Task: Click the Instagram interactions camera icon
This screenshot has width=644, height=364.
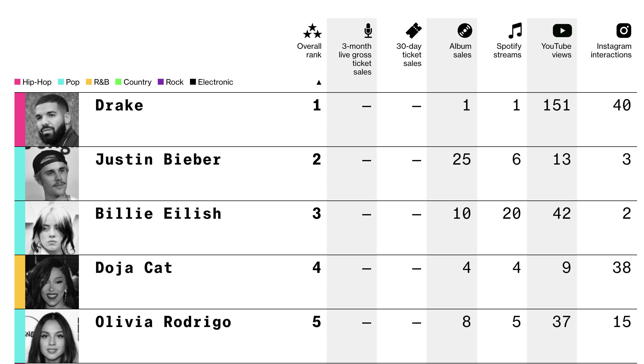Action: [x=624, y=31]
